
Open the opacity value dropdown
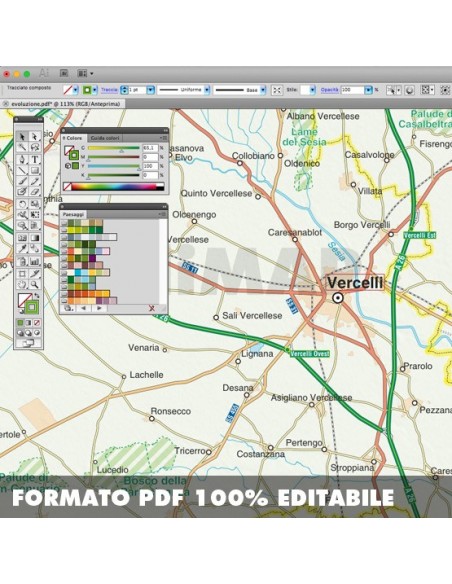[x=368, y=90]
